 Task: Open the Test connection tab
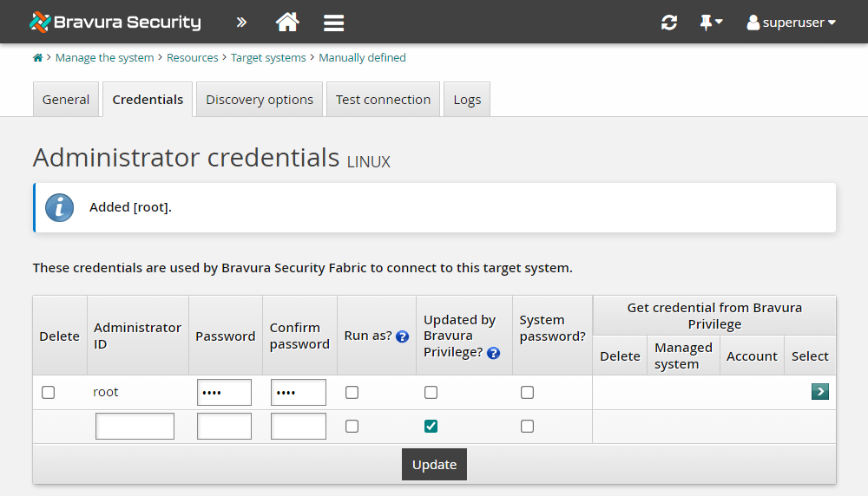tap(383, 100)
